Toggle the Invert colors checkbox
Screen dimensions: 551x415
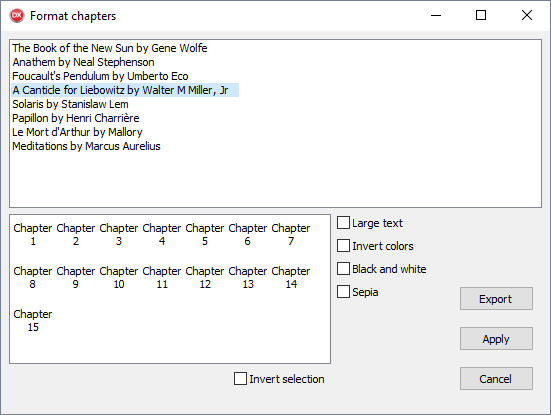[x=343, y=246]
